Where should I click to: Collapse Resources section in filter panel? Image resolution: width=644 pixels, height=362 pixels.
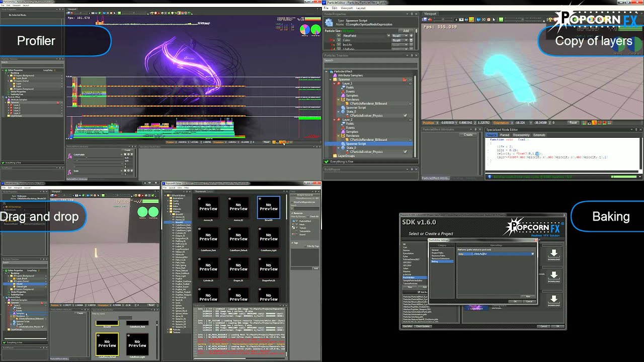click(292, 213)
